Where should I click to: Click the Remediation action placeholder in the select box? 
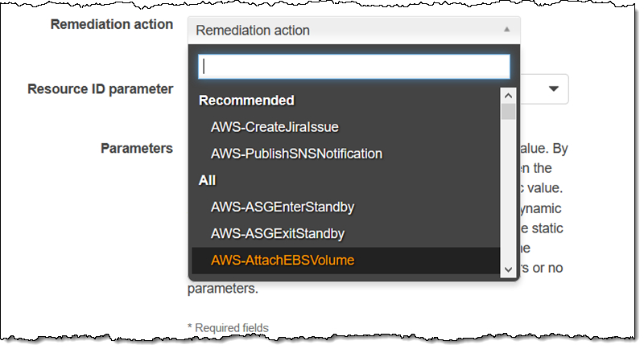tap(253, 31)
